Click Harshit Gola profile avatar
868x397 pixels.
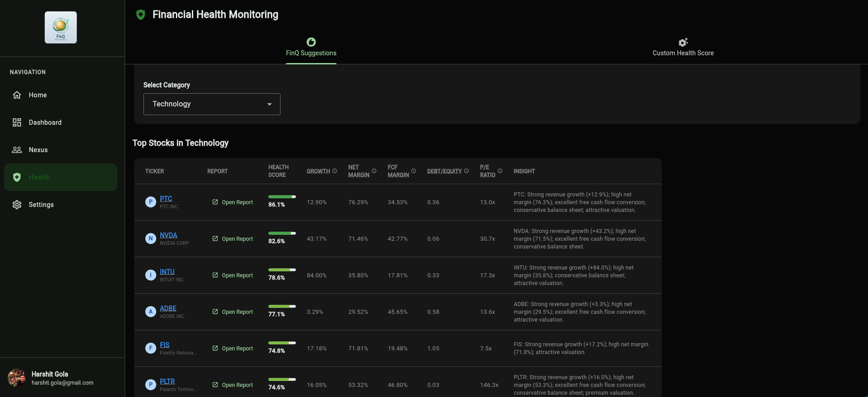click(x=17, y=378)
